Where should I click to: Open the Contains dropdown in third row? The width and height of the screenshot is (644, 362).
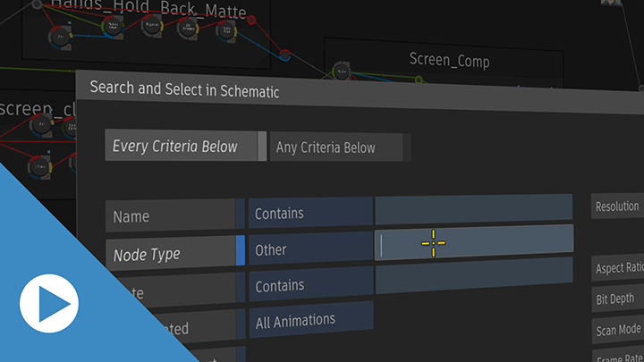311,284
